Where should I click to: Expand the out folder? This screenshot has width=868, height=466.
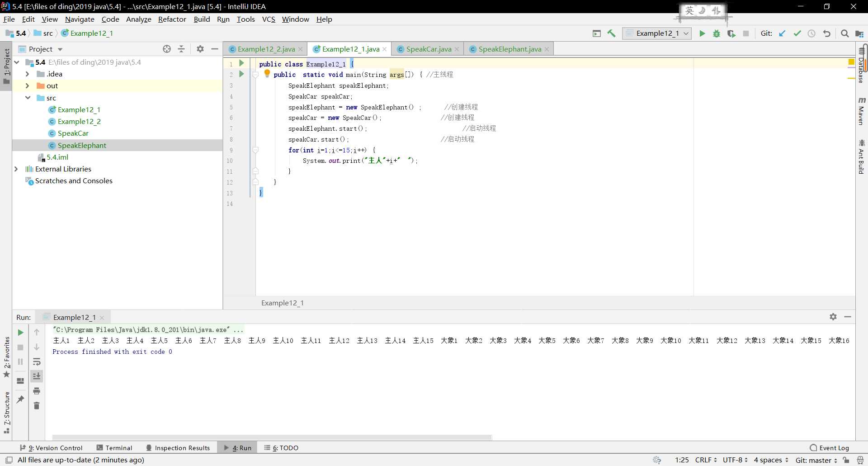pos(27,86)
